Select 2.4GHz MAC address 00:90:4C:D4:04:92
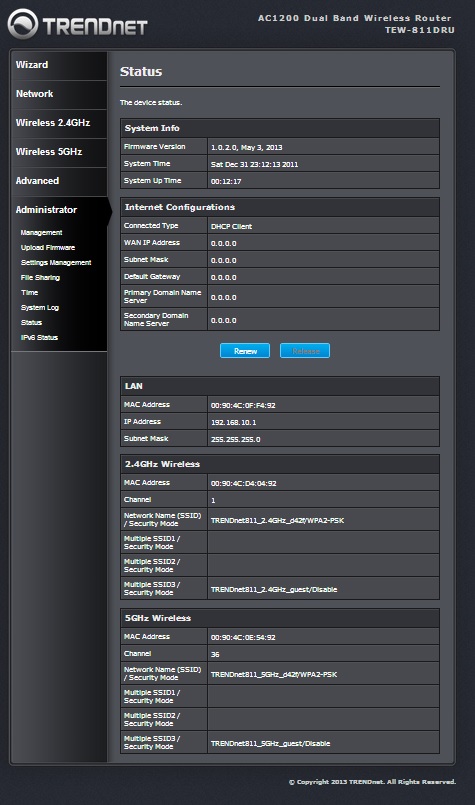The image size is (475, 805). [x=243, y=483]
